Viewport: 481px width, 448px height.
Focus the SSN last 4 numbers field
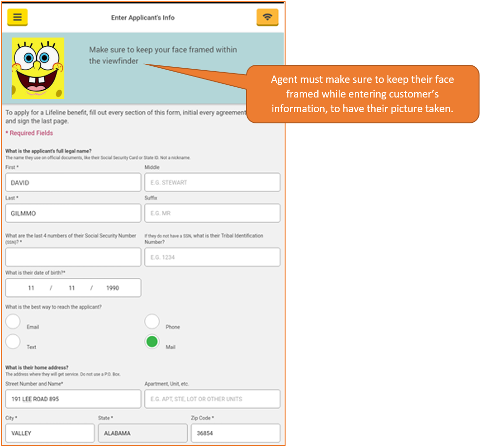pyautogui.click(x=73, y=257)
